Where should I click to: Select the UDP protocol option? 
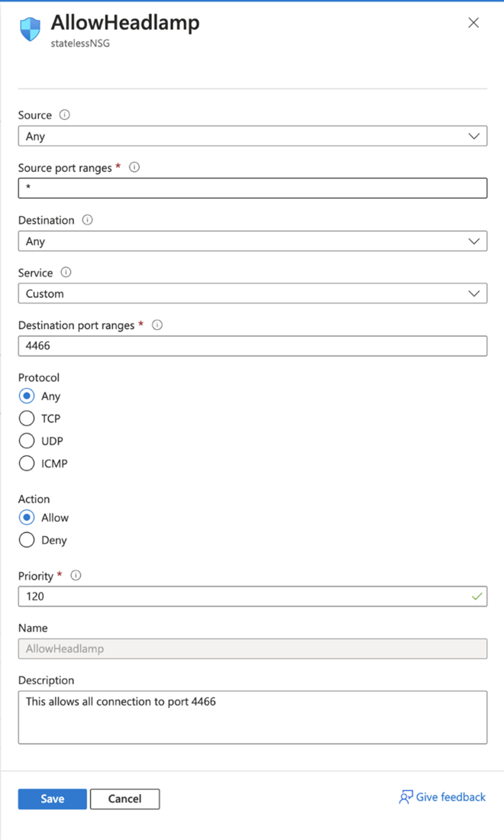coord(26,441)
